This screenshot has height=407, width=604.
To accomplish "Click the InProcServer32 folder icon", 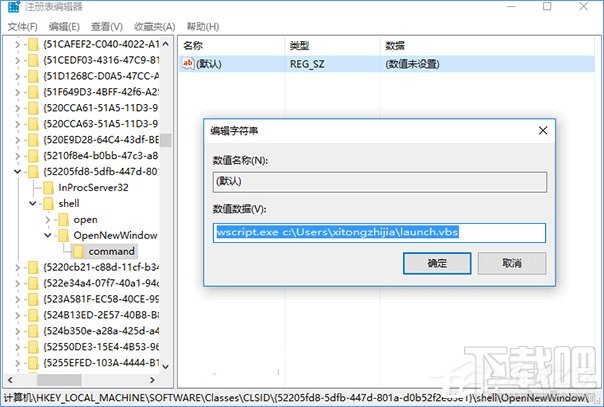I will (x=49, y=188).
